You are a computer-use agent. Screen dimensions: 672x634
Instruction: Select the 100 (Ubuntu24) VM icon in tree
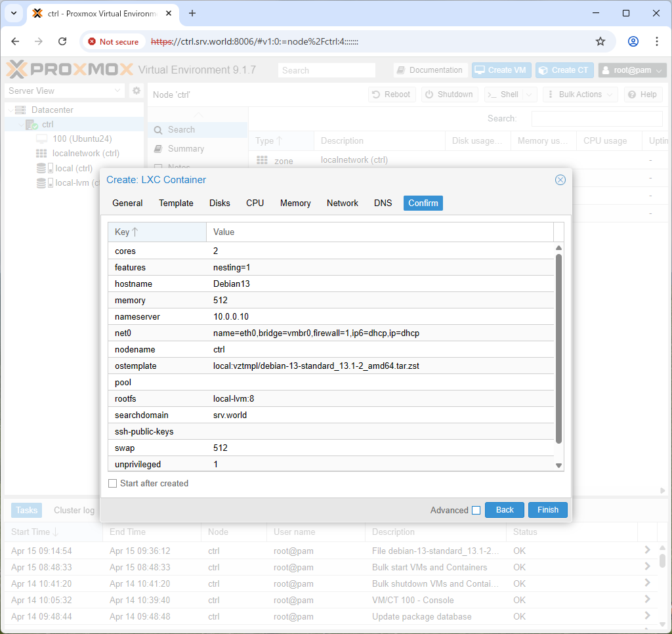tap(41, 139)
